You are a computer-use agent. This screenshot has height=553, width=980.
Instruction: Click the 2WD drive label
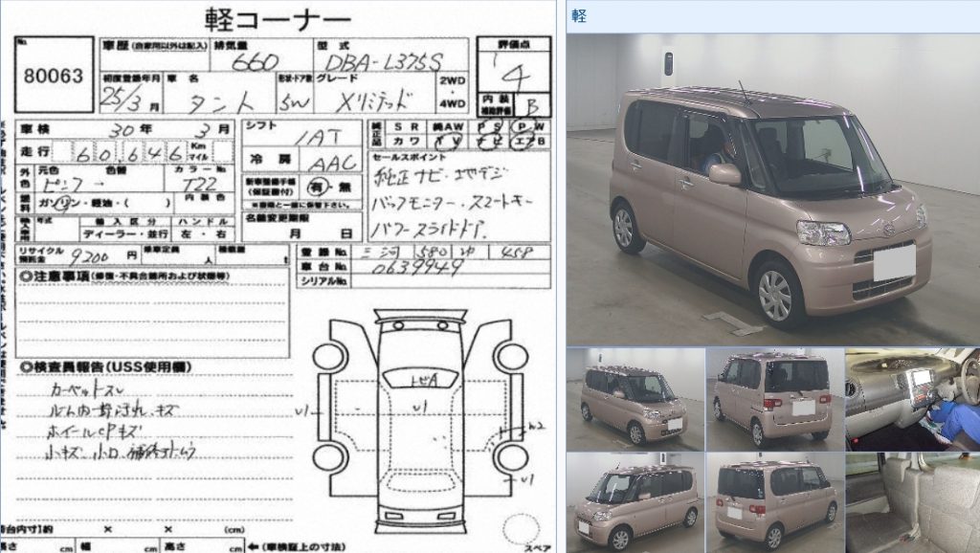(453, 80)
